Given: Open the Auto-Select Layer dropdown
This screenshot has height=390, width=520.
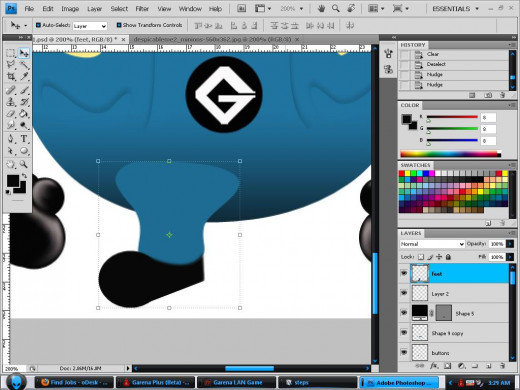Looking at the screenshot, I should click(90, 26).
